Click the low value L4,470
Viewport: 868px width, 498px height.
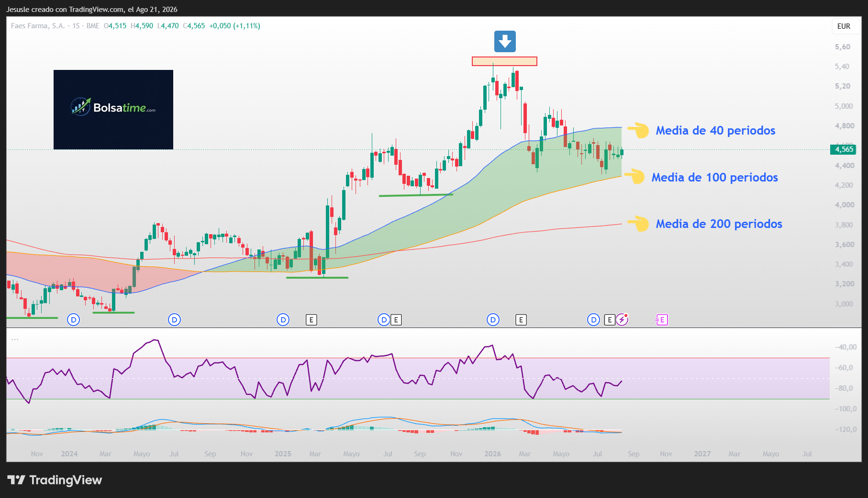[x=168, y=26]
